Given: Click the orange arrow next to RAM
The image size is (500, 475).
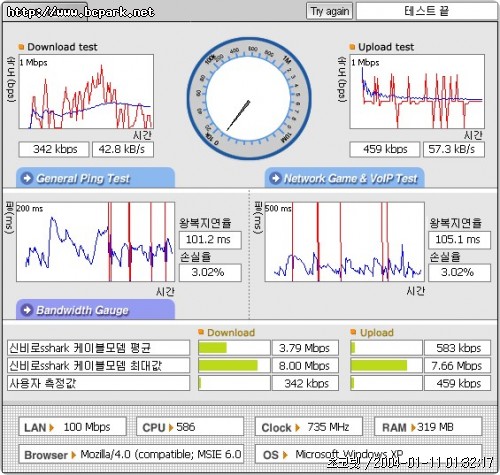Looking at the screenshot, I should 413,427.
